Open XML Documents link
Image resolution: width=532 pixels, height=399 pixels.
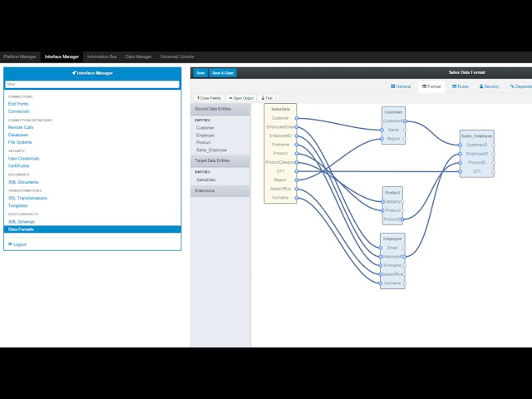click(x=23, y=182)
